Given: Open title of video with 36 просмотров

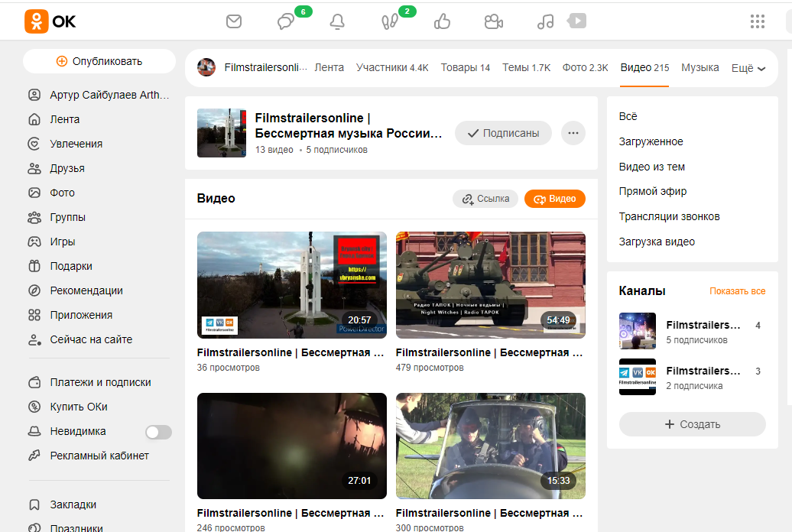Looking at the screenshot, I should point(291,352).
